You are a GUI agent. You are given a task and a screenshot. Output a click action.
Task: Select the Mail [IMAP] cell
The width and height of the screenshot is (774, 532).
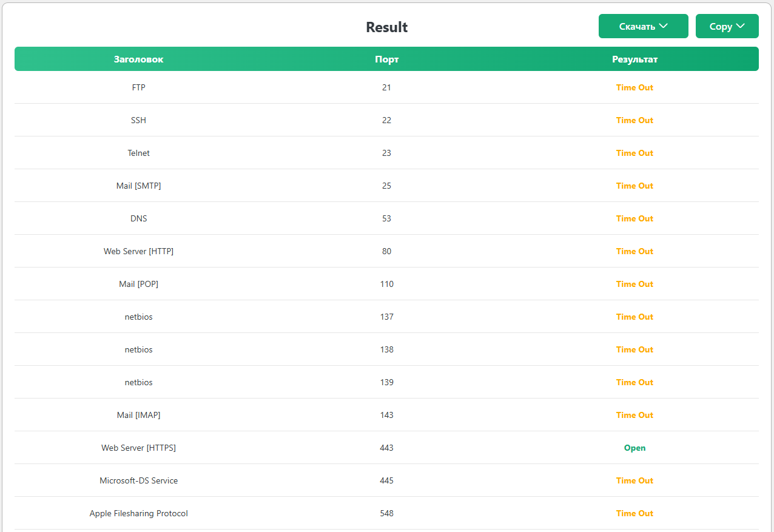pyautogui.click(x=138, y=415)
